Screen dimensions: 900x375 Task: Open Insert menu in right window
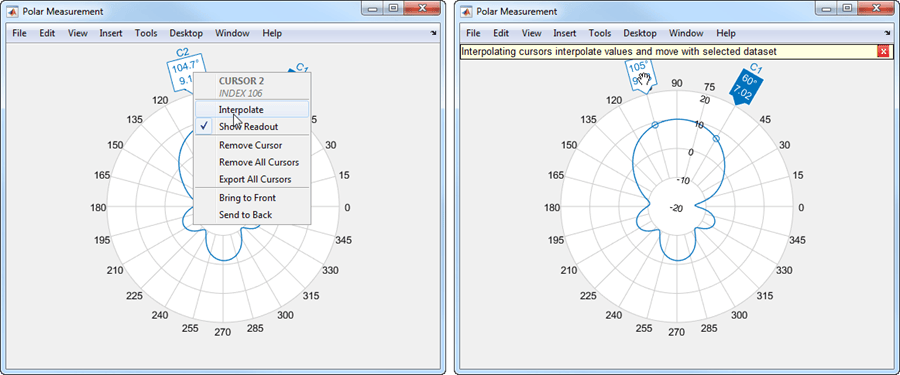565,33
